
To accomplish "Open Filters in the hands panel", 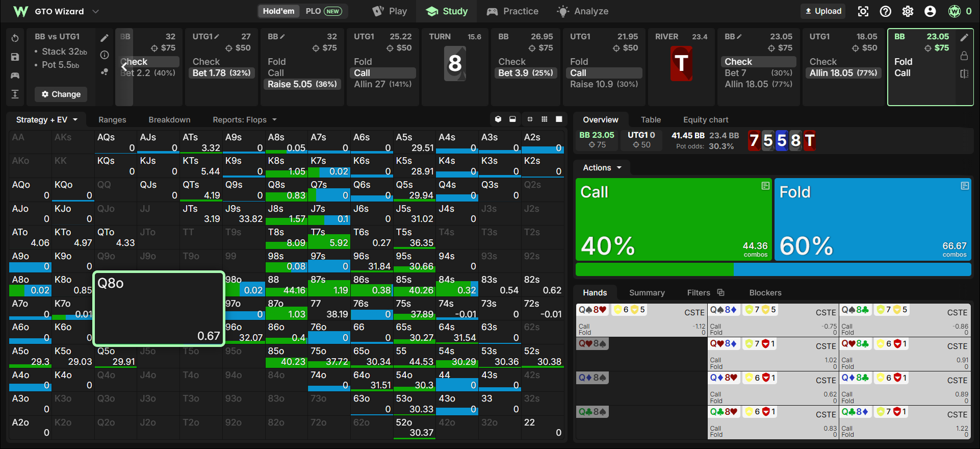I will click(x=705, y=293).
